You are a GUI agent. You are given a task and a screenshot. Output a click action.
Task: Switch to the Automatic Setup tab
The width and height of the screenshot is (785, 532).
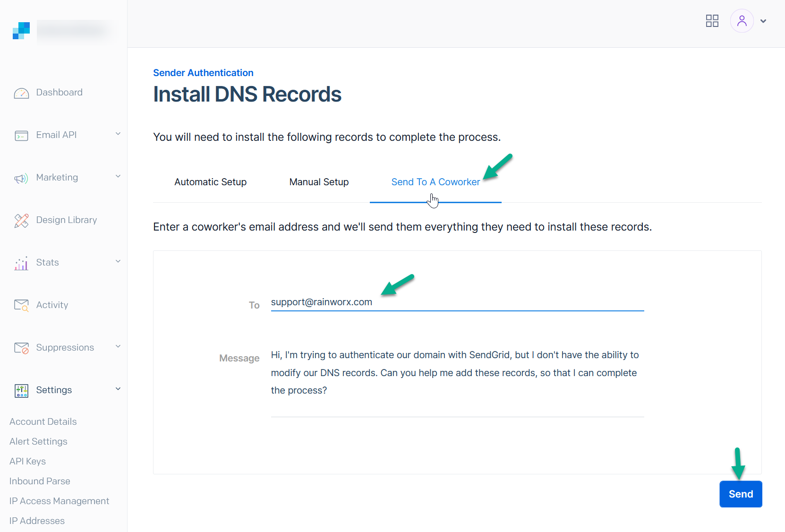(211, 182)
